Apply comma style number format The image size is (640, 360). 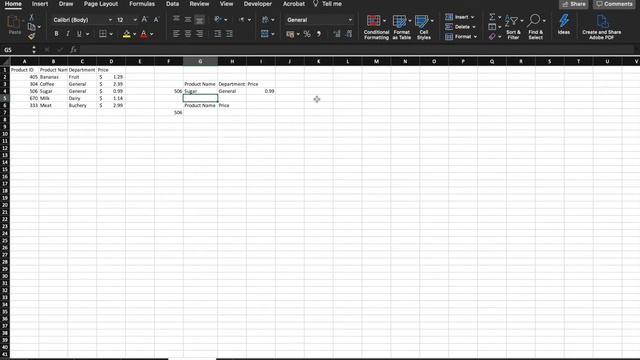click(319, 34)
